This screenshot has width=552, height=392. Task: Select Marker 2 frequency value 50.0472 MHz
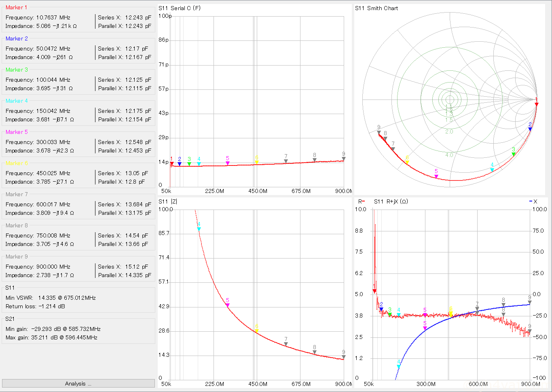pos(53,49)
